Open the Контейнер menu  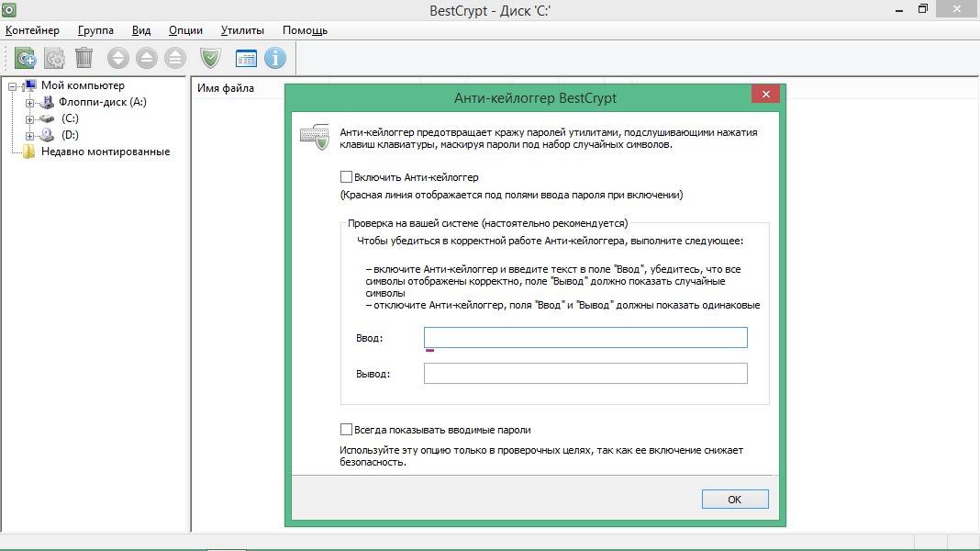point(32,30)
